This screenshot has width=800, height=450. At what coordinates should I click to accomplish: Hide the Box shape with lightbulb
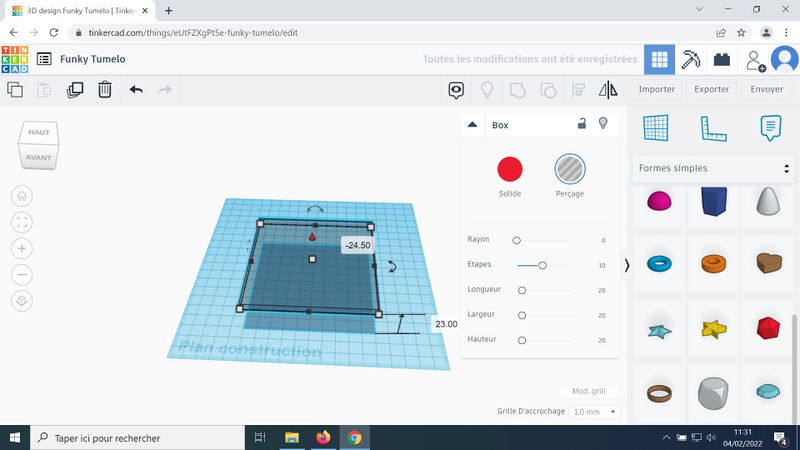[603, 123]
